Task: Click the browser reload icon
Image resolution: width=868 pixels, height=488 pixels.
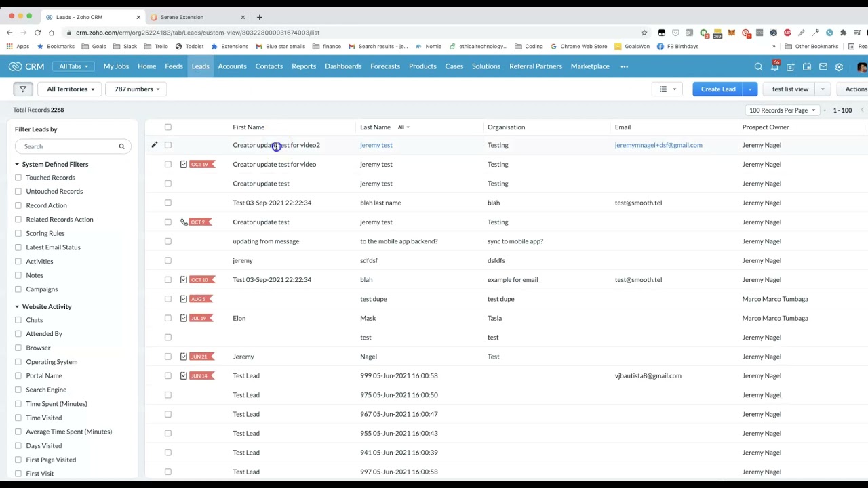Action: (x=37, y=33)
